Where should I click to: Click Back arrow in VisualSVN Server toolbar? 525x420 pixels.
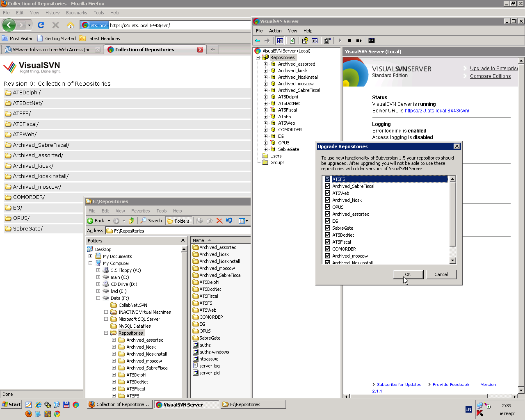pos(258,41)
